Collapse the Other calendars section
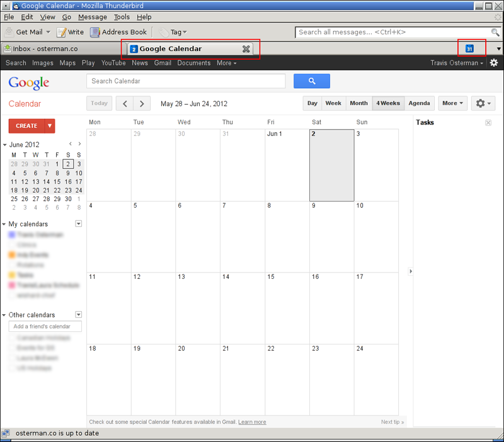The image size is (504, 442). [4, 315]
